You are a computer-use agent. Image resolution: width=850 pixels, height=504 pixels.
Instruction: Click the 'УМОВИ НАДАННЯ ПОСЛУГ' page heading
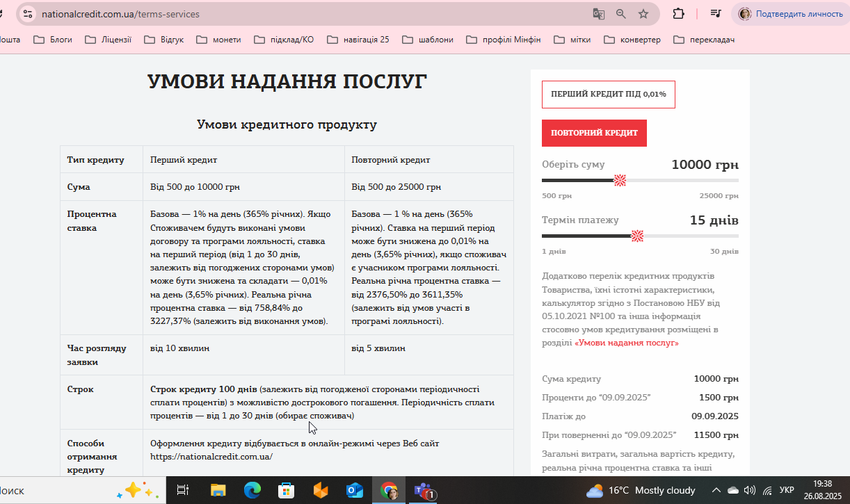point(287,81)
